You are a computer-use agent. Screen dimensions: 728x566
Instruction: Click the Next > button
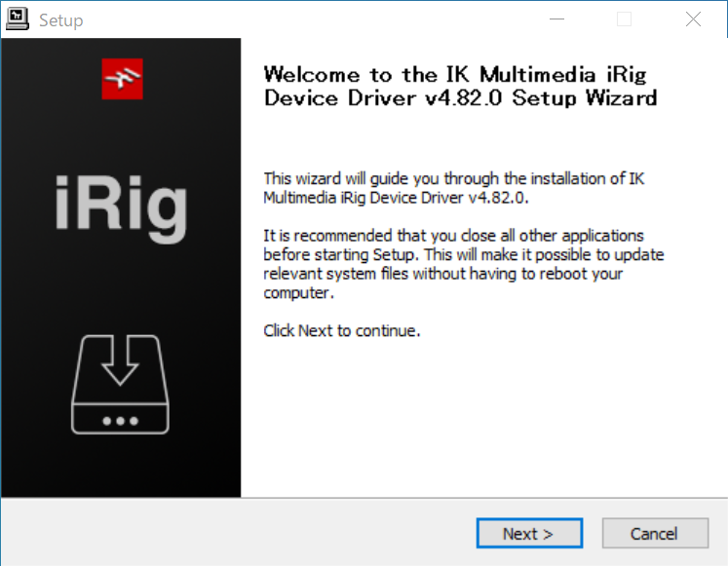pos(529,533)
